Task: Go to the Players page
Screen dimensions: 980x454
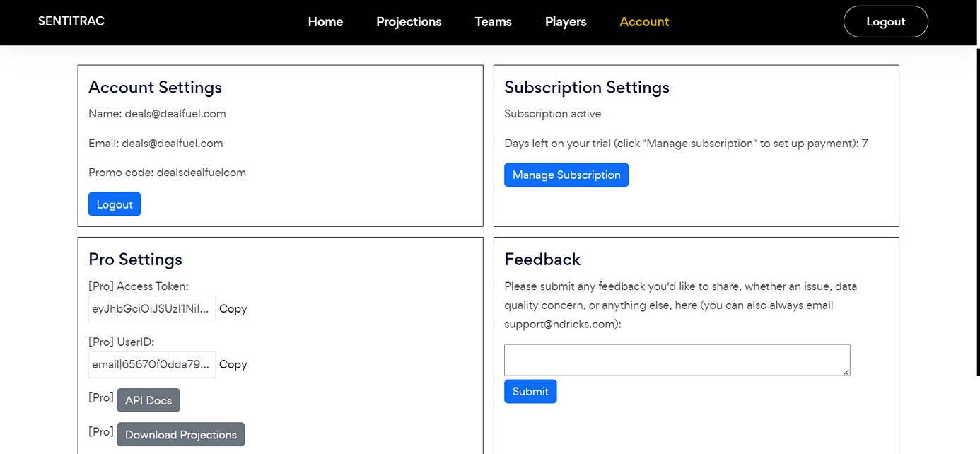Action: click(x=566, y=22)
